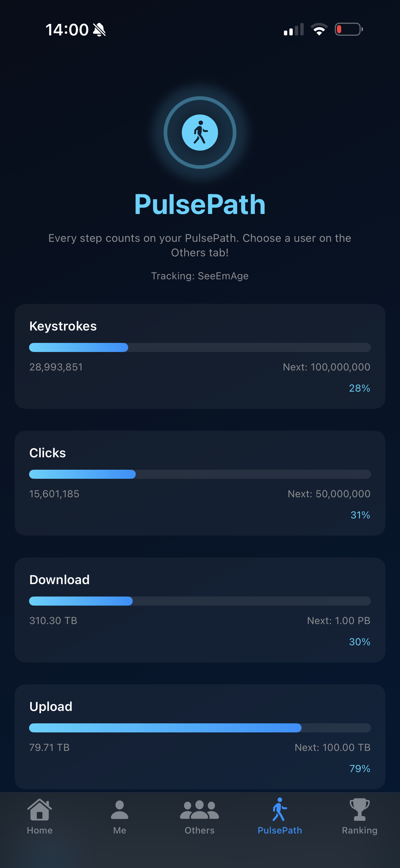Switch to the Ranking tab label
Screen dimensions: 400x868
[359, 830]
